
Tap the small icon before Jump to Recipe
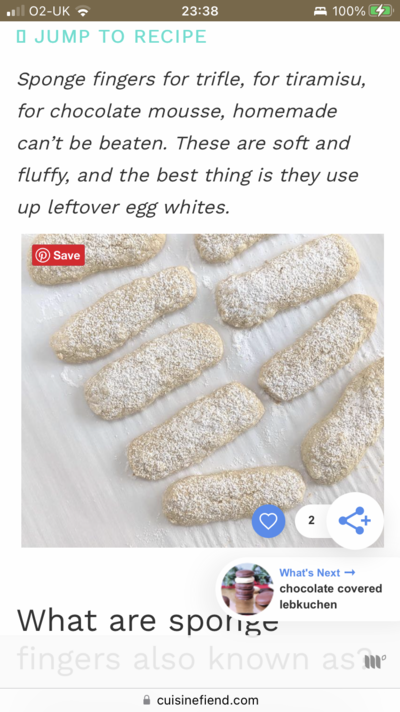[x=20, y=37]
